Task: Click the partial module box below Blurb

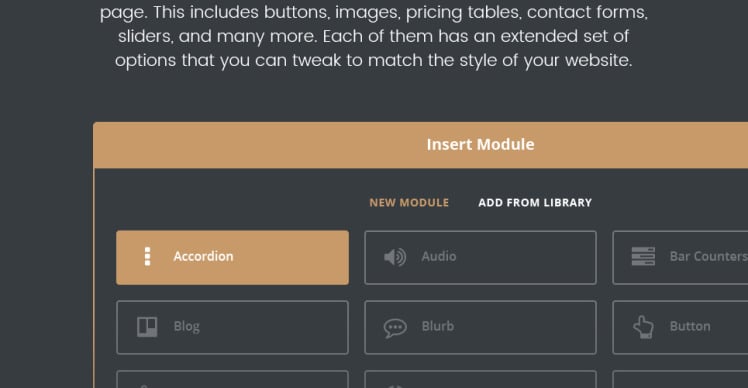Action: click(x=480, y=379)
